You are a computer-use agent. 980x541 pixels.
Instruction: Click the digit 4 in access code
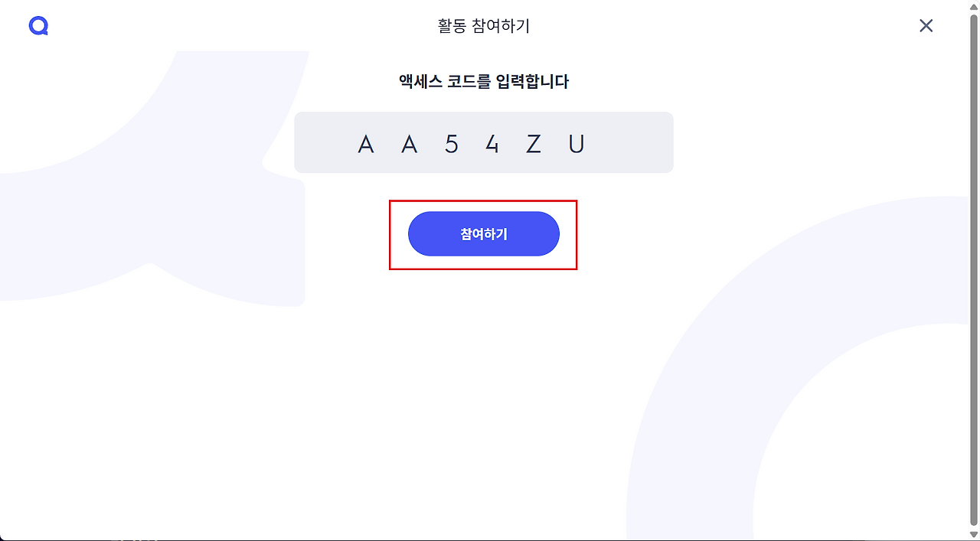[x=492, y=144]
